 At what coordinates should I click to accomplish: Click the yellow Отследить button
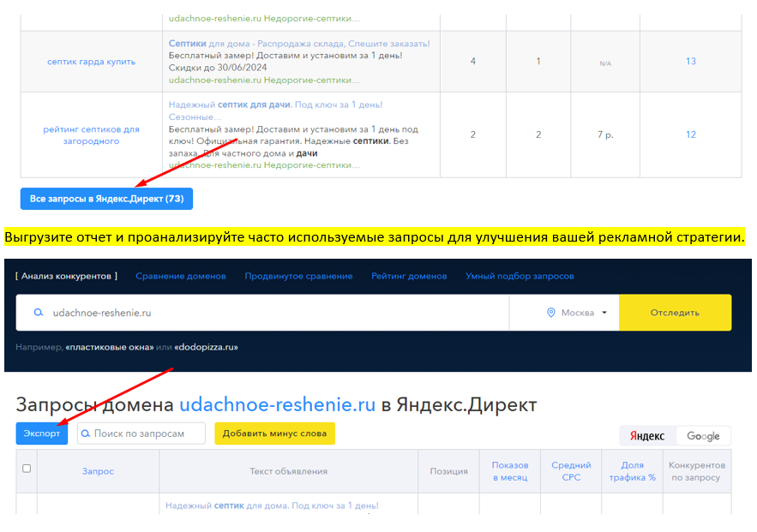(x=675, y=313)
